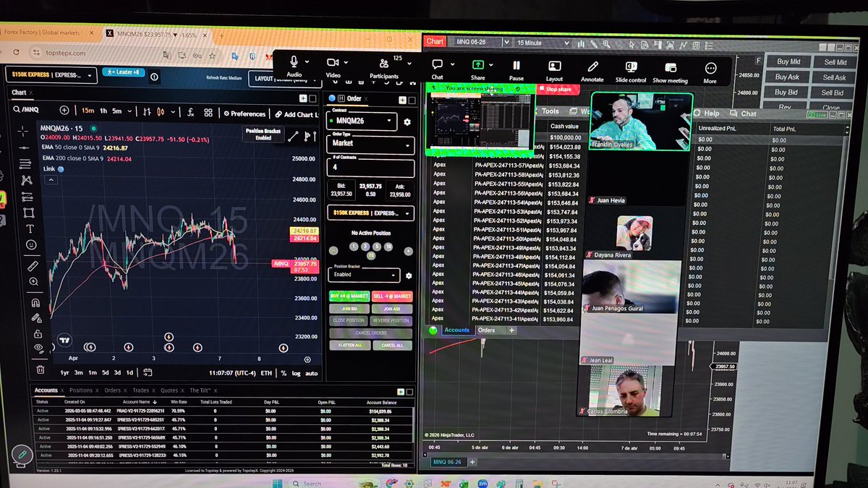Open Zoom Annotate tool

[592, 70]
